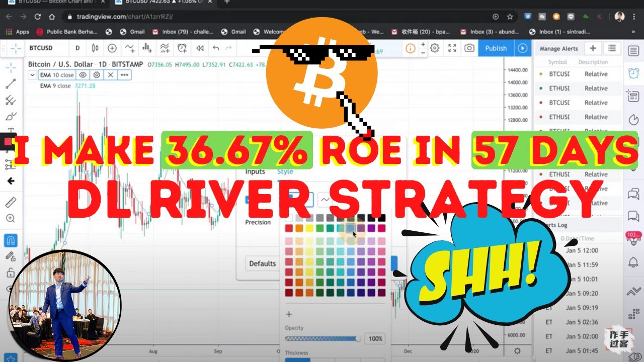The image size is (644, 362).
Task: Add custom color with the plus sign
Action: pyautogui.click(x=289, y=314)
